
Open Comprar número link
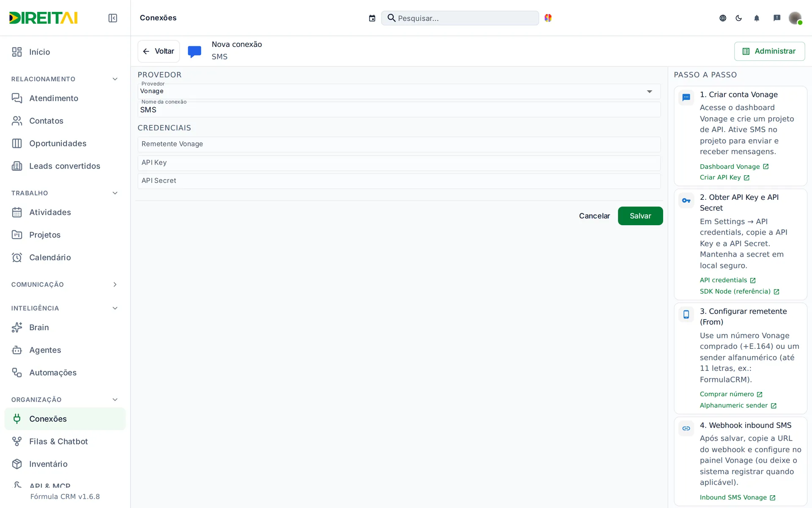tap(731, 394)
